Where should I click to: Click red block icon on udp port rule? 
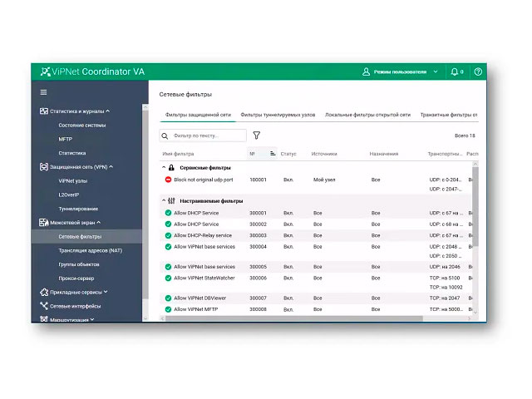(168, 180)
